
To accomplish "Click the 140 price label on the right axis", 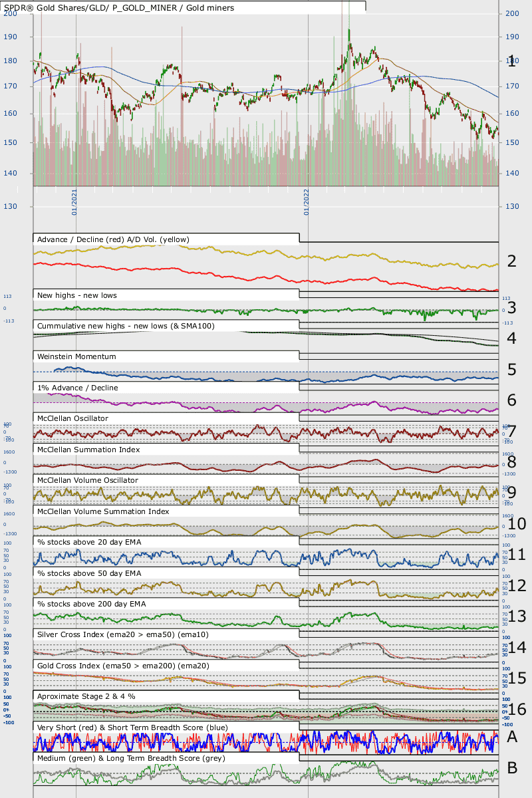I will tap(512, 173).
